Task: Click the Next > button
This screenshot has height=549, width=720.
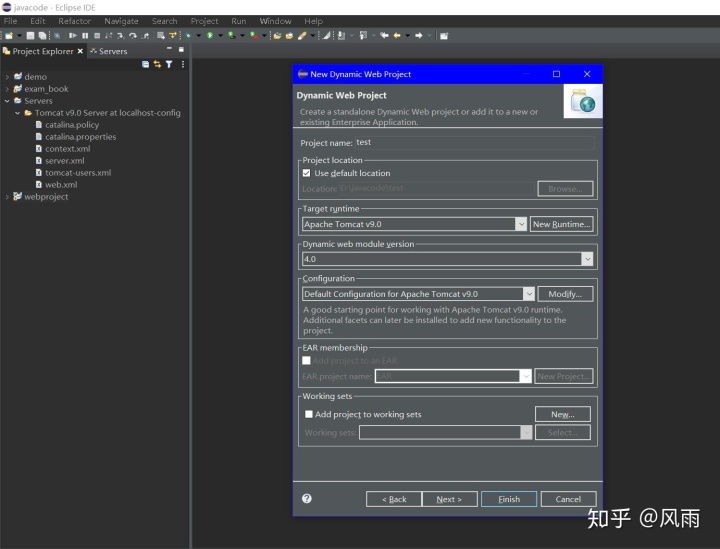Action: [450, 499]
